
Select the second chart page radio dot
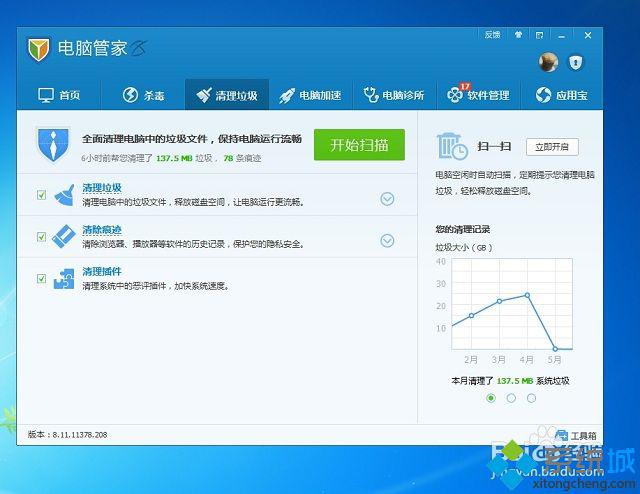[x=511, y=398]
